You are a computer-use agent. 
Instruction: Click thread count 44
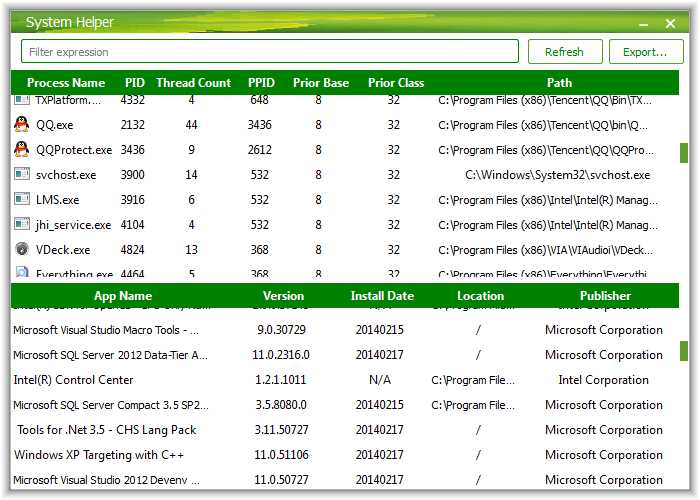tap(191, 125)
